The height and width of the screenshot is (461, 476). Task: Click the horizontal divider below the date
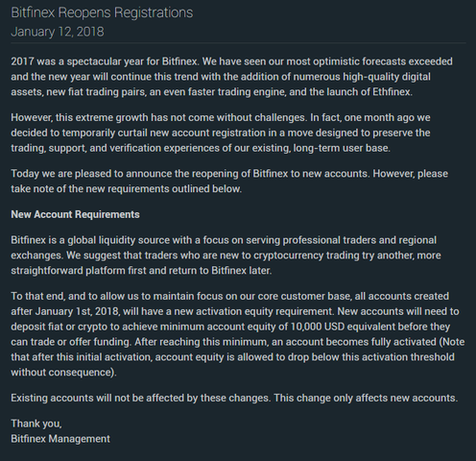238,42
